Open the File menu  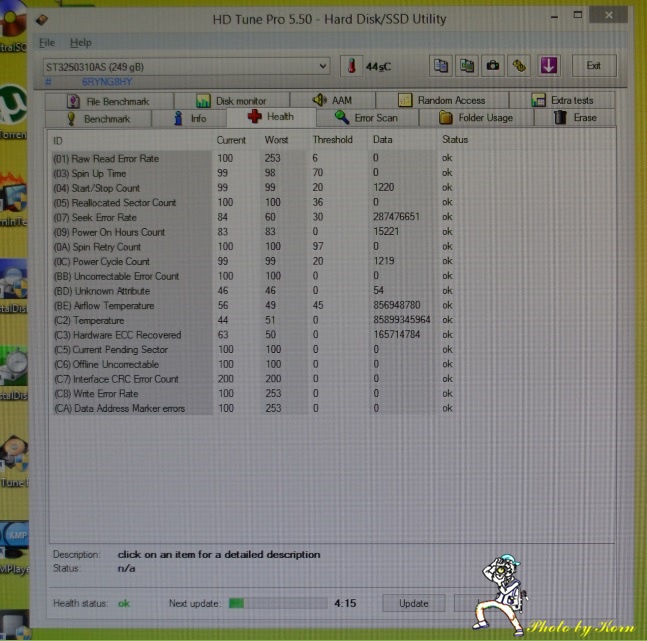point(47,43)
